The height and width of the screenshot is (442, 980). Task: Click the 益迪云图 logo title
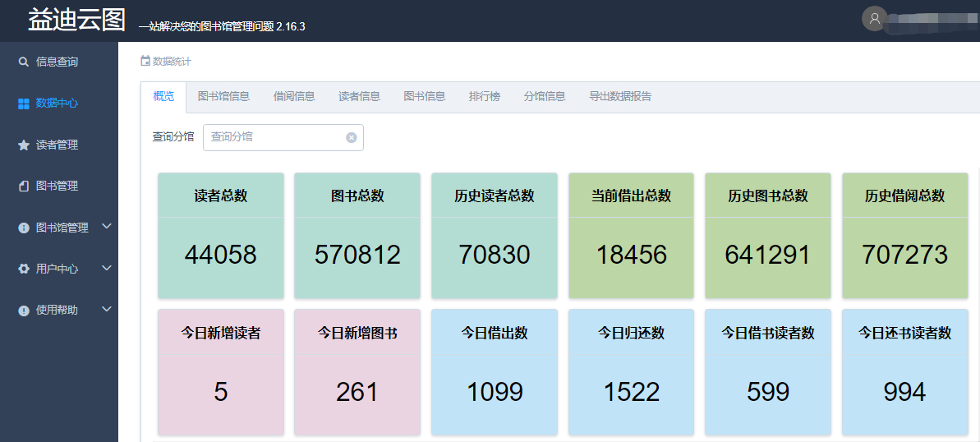tap(76, 20)
